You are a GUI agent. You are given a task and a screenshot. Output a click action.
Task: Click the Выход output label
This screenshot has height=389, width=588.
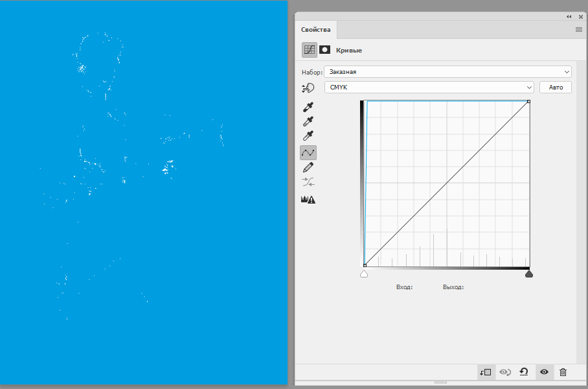pos(453,287)
